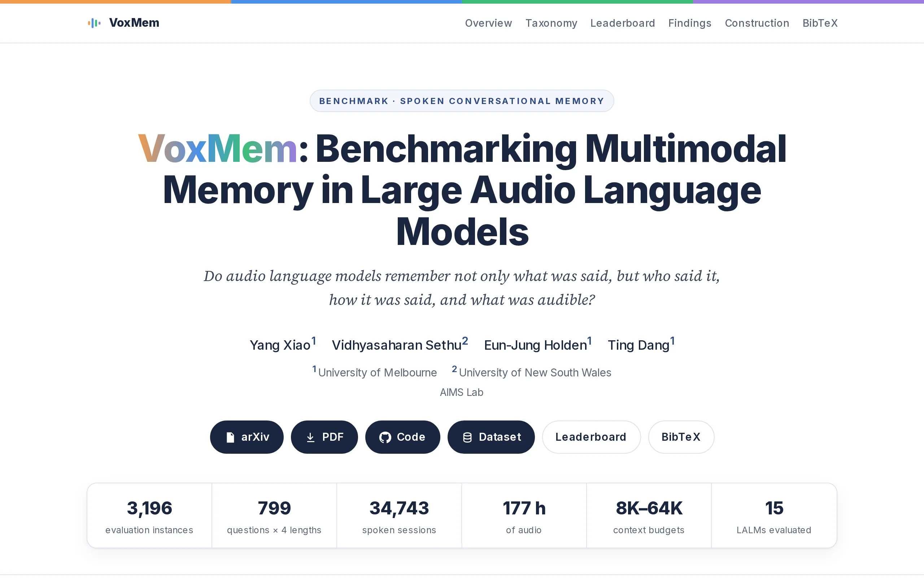Click the Benchmark Spoken Conversational Memory badge
The width and height of the screenshot is (924, 578).
point(462,101)
